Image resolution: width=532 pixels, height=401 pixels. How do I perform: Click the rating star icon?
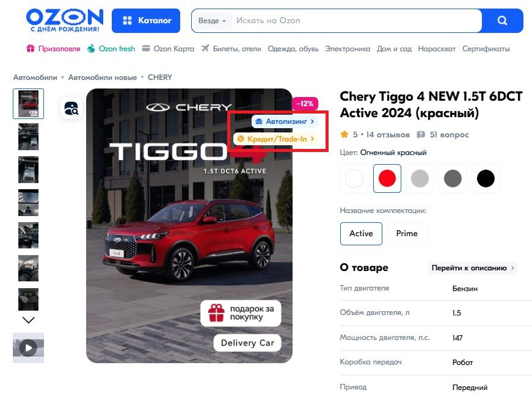pos(344,134)
